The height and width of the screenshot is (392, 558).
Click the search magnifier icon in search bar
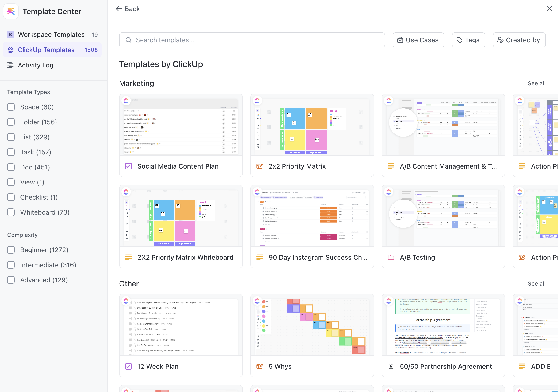(128, 40)
